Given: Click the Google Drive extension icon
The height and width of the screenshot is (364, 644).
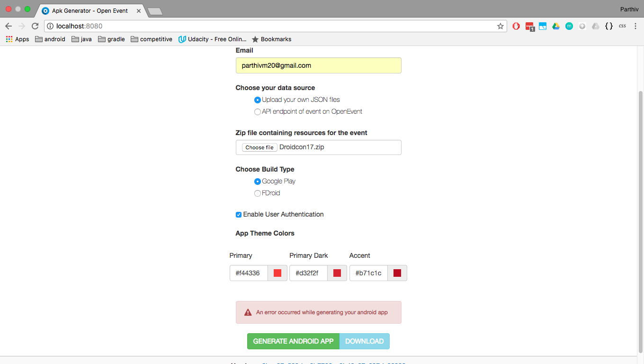Looking at the screenshot, I should [x=556, y=26].
